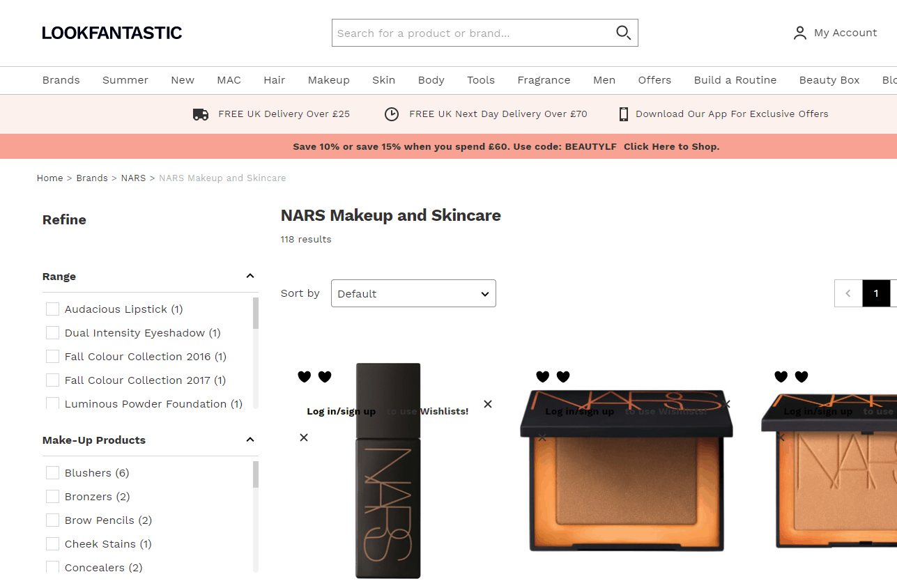This screenshot has width=897, height=588.
Task: Tick the Concealers filter checkbox
Action: pos(52,567)
